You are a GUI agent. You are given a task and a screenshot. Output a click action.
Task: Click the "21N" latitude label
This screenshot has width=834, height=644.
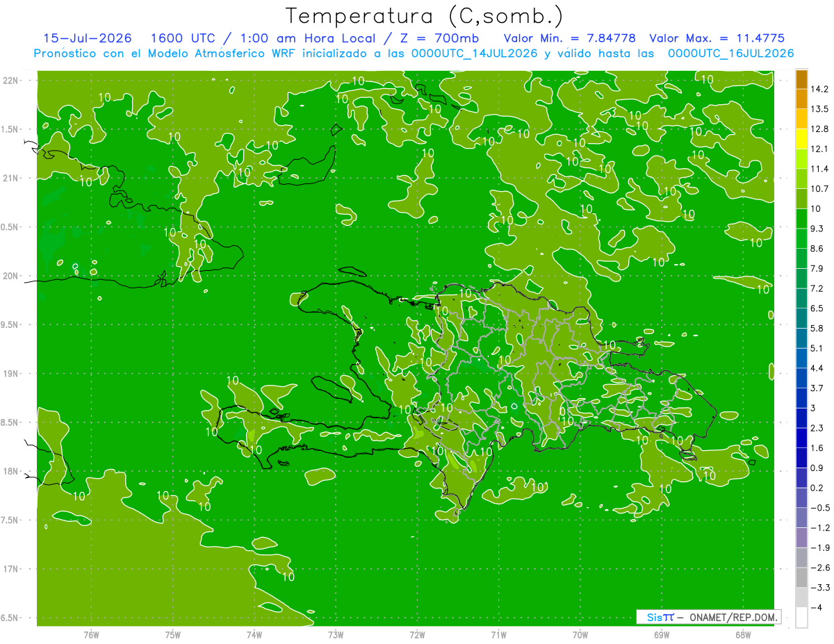click(x=10, y=178)
